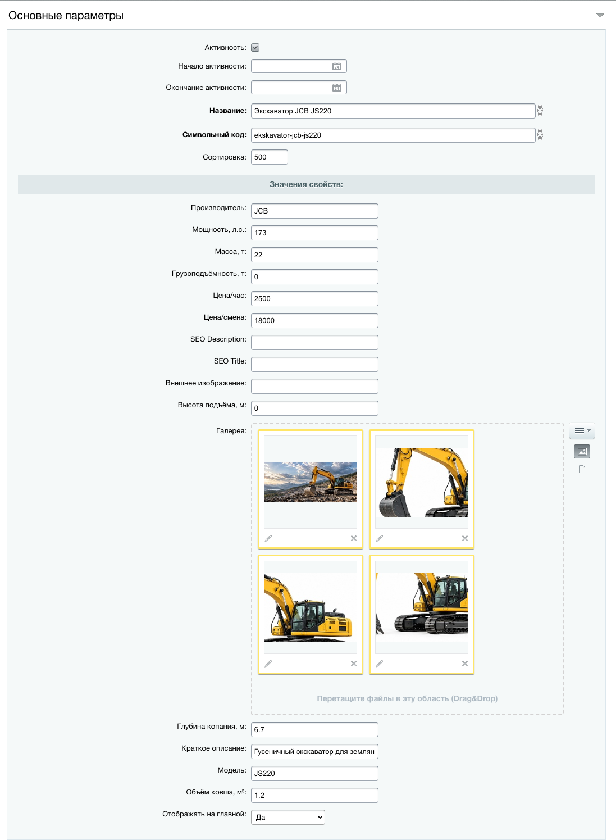Switch gallery to file list view
Screen dimensions: 616x840
point(582,469)
